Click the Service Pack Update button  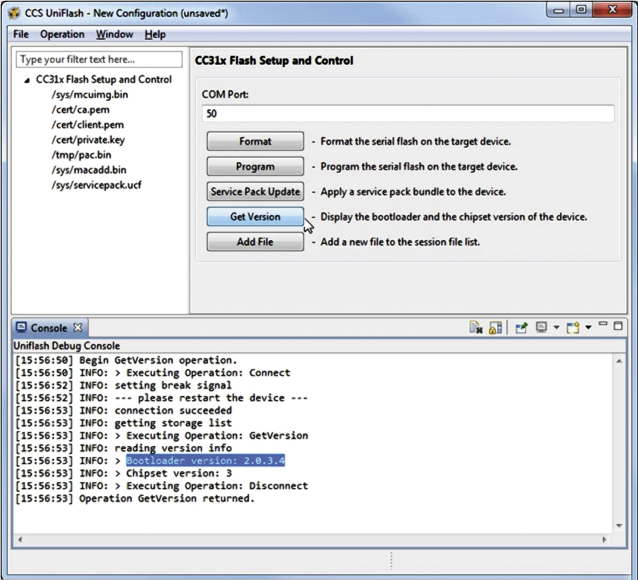pyautogui.click(x=255, y=192)
